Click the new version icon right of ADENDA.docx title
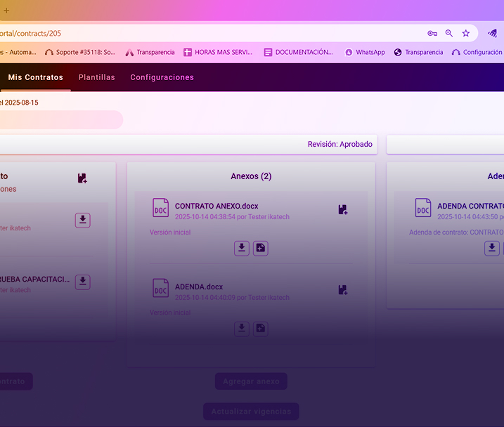Viewport: 504px width, 427px height. [343, 289]
